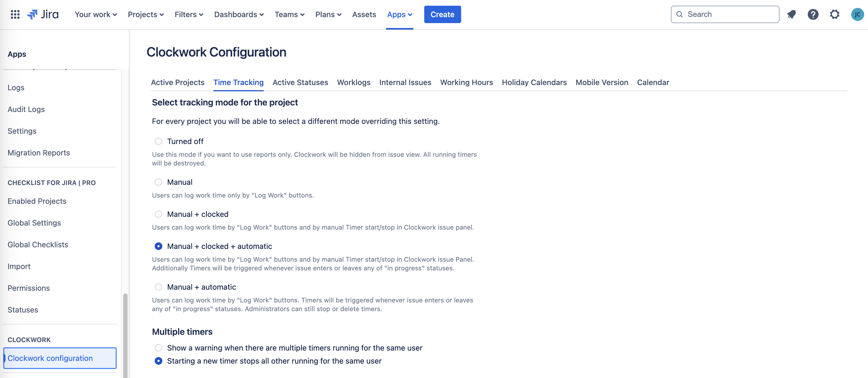Open the settings gear icon
This screenshot has width=868, height=378.
click(834, 14)
